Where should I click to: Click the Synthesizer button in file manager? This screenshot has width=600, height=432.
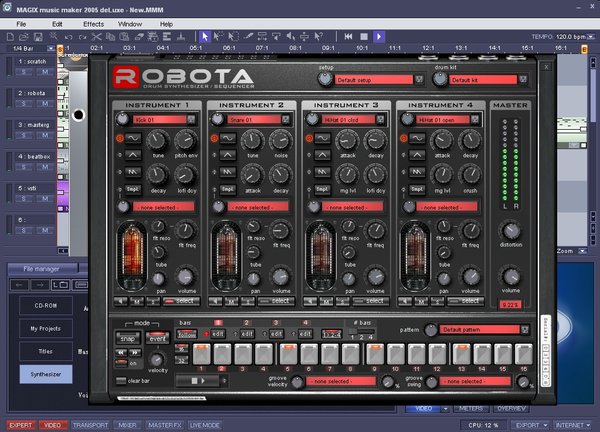pyautogui.click(x=46, y=374)
